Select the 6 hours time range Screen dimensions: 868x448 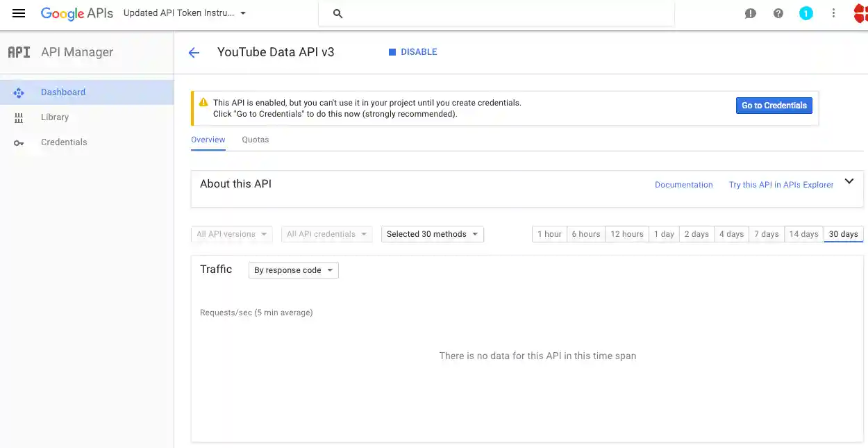click(586, 234)
